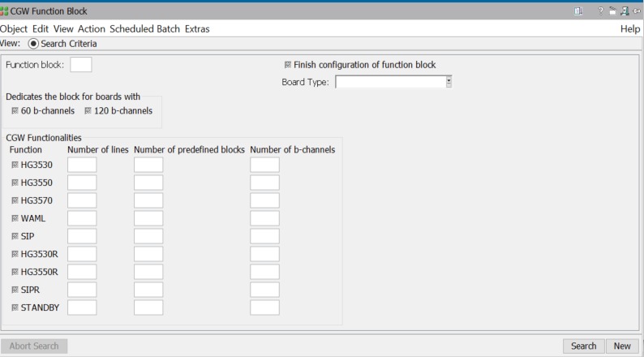Click HG3530R Number of b-channels field
This screenshot has height=357, width=644.
click(264, 254)
